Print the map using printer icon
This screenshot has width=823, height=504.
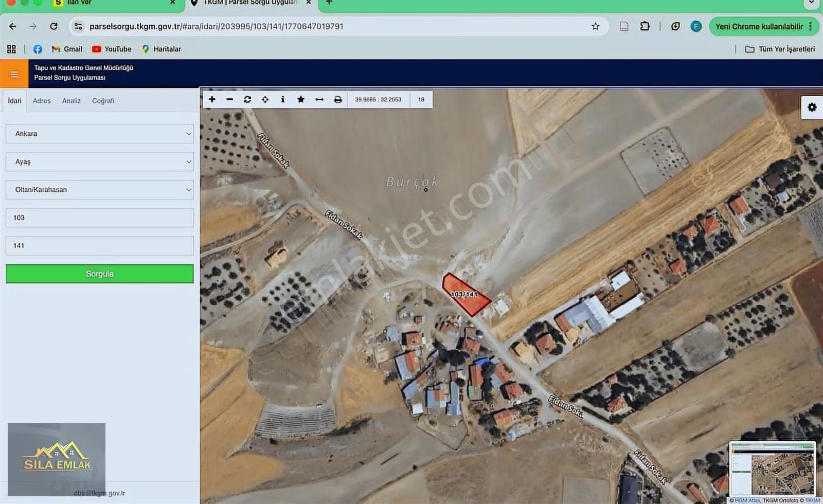tap(338, 99)
